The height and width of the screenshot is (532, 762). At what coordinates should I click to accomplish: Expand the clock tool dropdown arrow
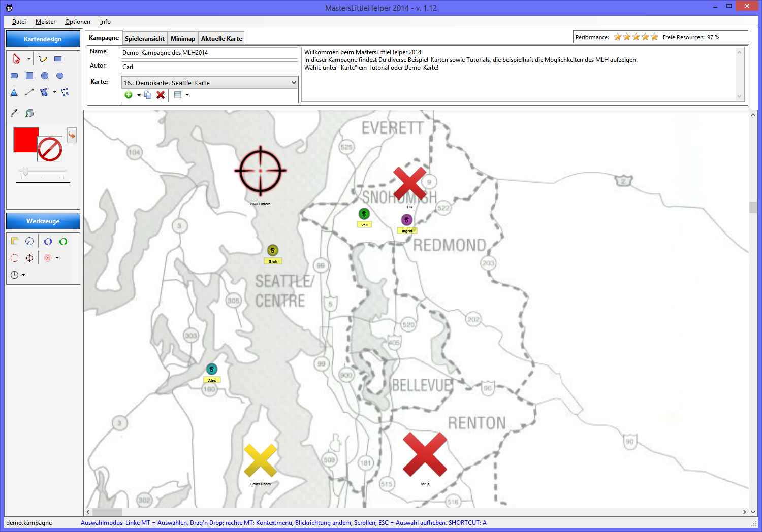23,275
